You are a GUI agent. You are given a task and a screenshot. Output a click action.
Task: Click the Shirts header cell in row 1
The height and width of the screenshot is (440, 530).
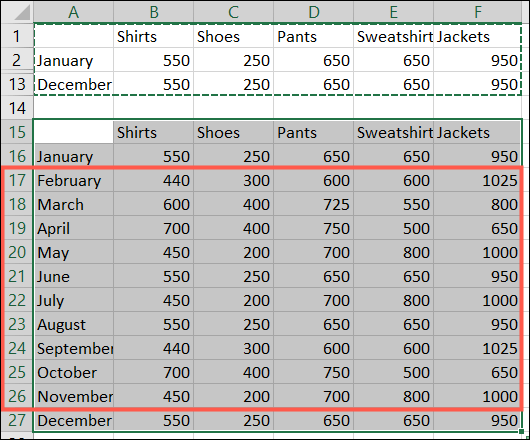coord(153,36)
